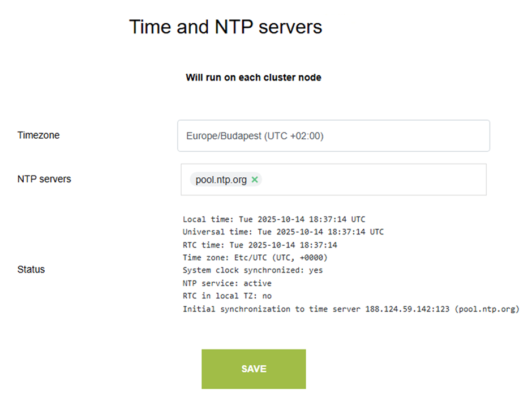Click the NTP servers field label
Viewport: 532px width, 396px height.
tap(44, 179)
